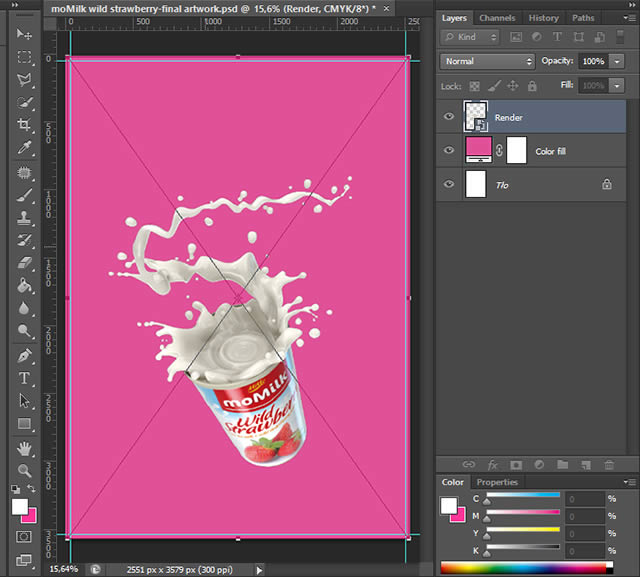Open the Layers panel menu
The image size is (640, 577).
coord(628,18)
